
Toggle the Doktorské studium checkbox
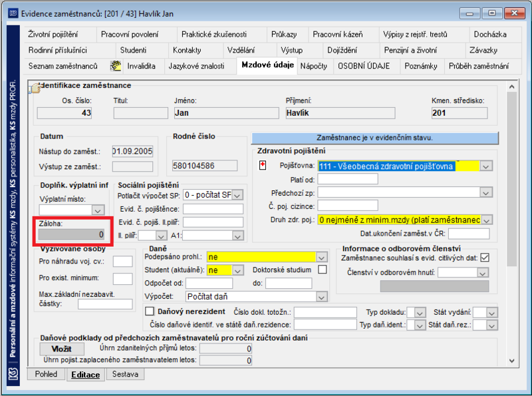(x=323, y=270)
